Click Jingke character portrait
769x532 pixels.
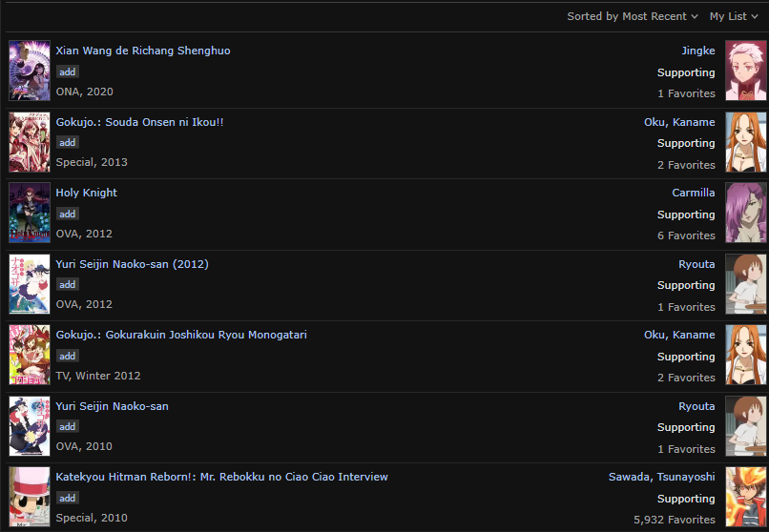(x=745, y=71)
